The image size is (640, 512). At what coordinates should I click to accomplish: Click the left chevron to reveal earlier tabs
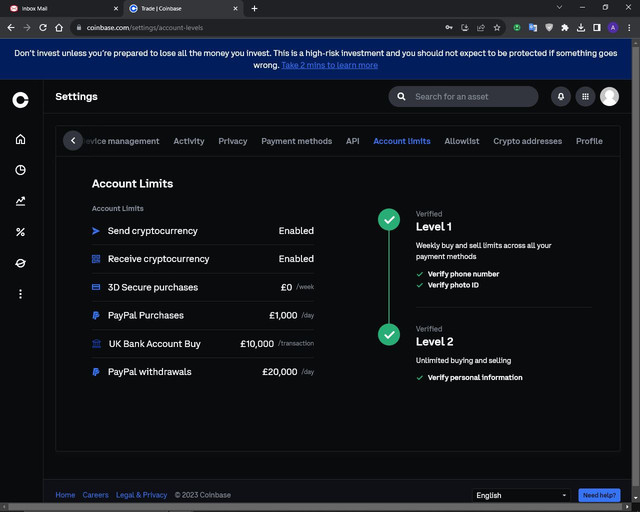(x=73, y=140)
